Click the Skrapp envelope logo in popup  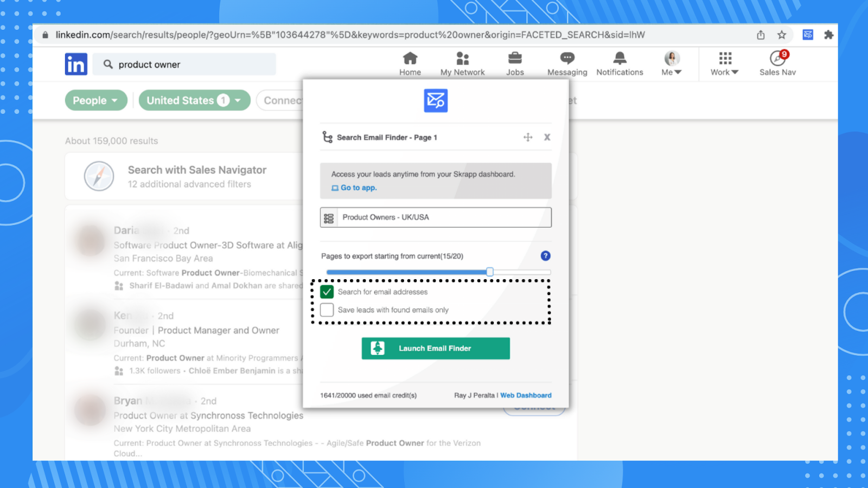point(436,101)
